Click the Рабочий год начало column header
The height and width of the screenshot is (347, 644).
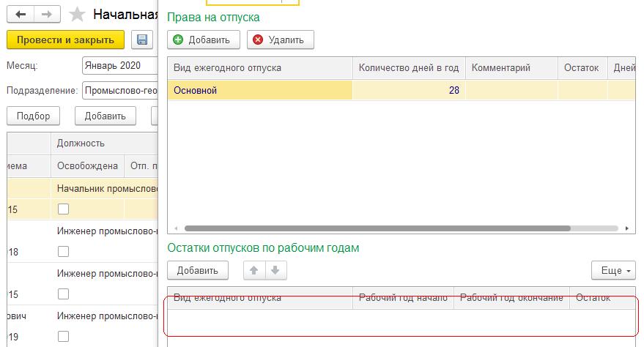coord(402,298)
